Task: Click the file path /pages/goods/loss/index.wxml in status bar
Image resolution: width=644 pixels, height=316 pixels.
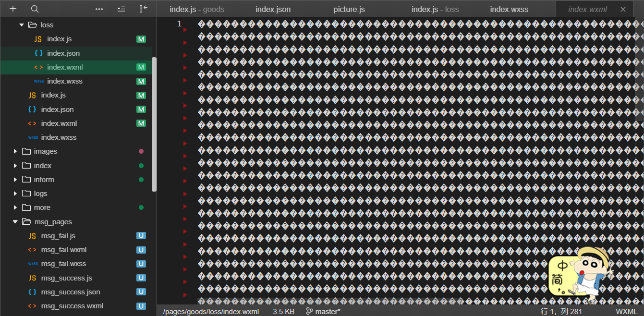Action: tap(211, 311)
